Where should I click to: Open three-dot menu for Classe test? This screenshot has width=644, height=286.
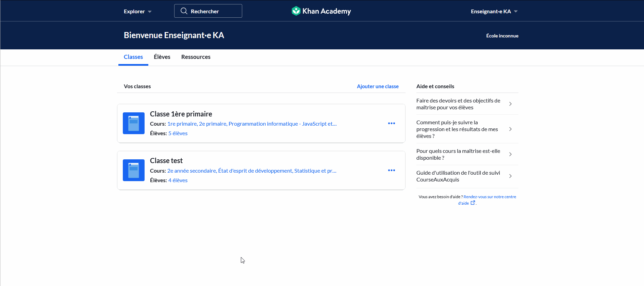[x=392, y=170]
